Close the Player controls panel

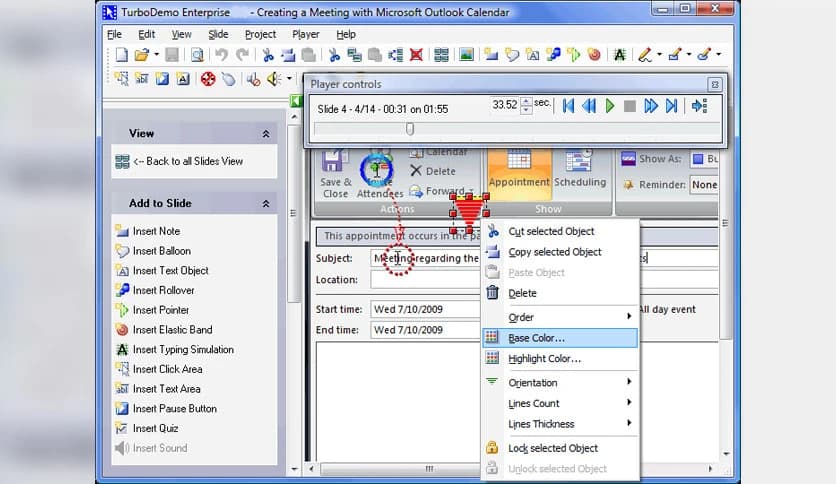pyautogui.click(x=715, y=84)
